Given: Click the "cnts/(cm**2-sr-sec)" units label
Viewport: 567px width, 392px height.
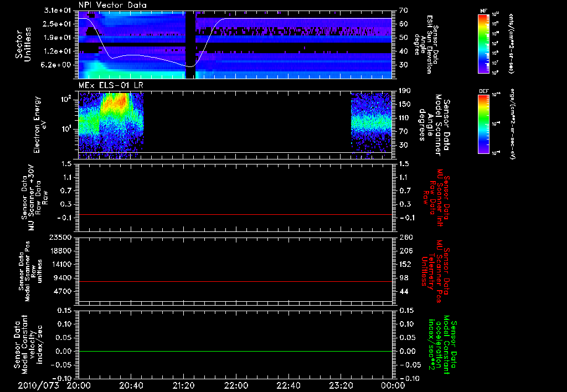Looking at the screenshot, I should 511,44.
